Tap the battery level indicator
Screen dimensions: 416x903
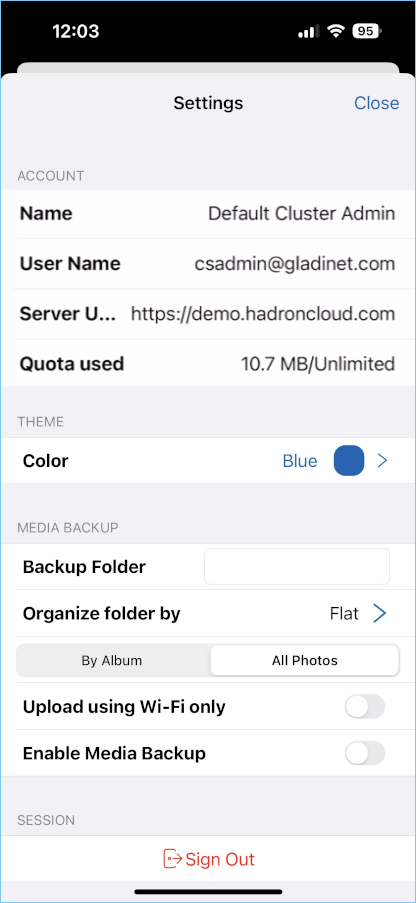pos(367,32)
